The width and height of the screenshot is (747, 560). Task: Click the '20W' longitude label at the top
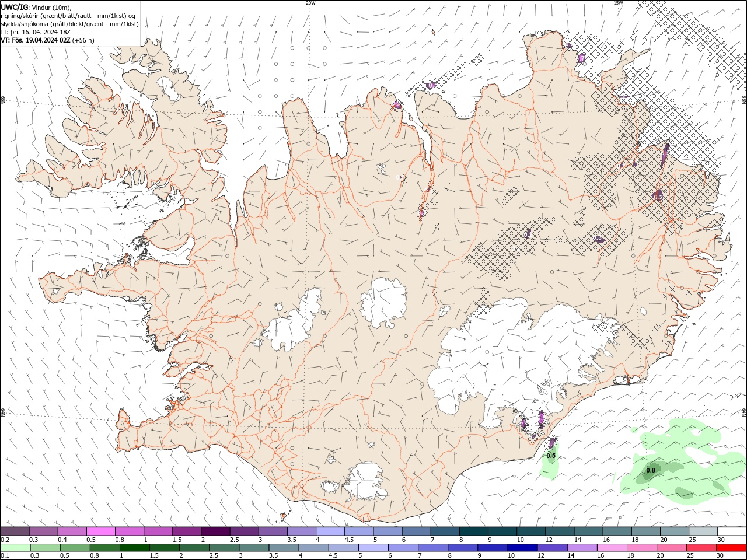(310, 3)
